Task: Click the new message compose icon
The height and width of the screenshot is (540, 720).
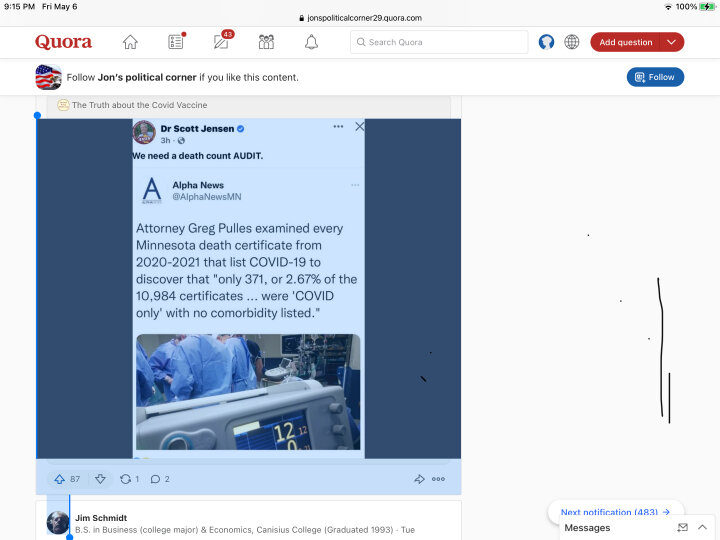Action: tap(683, 528)
